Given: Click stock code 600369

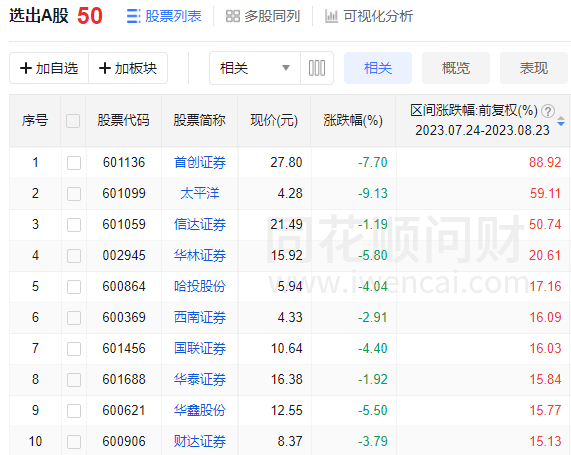Looking at the screenshot, I should point(124,317).
